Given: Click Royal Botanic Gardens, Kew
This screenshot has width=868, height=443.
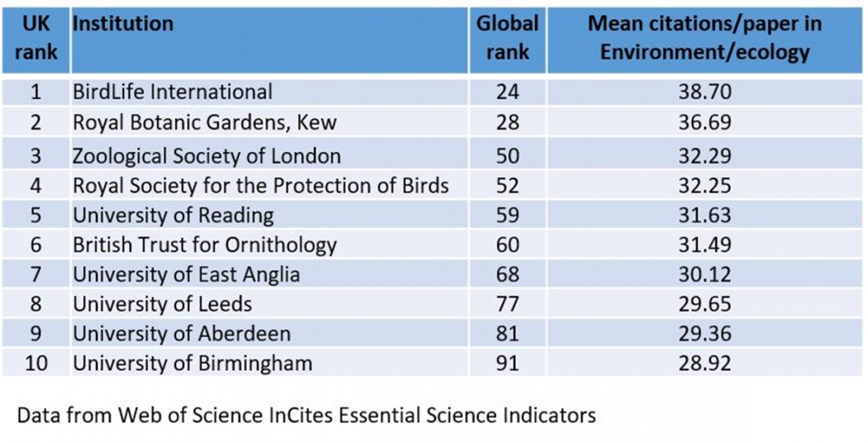Looking at the screenshot, I should (204, 122).
